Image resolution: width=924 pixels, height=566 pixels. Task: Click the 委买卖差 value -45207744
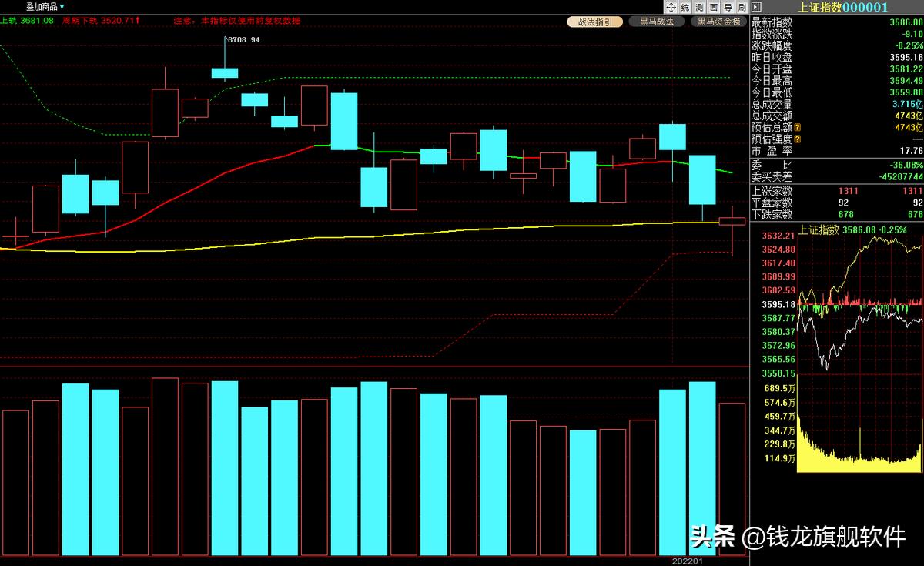tap(902, 176)
